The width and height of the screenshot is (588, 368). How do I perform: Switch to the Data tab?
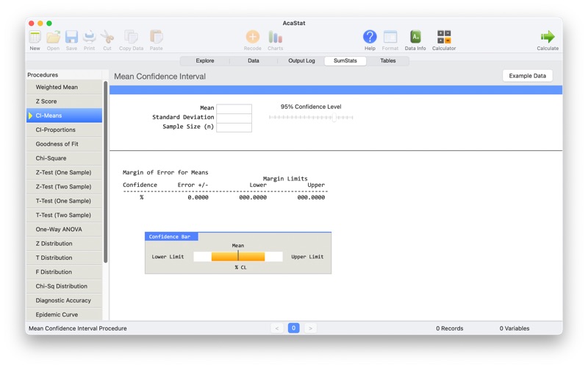click(x=254, y=61)
